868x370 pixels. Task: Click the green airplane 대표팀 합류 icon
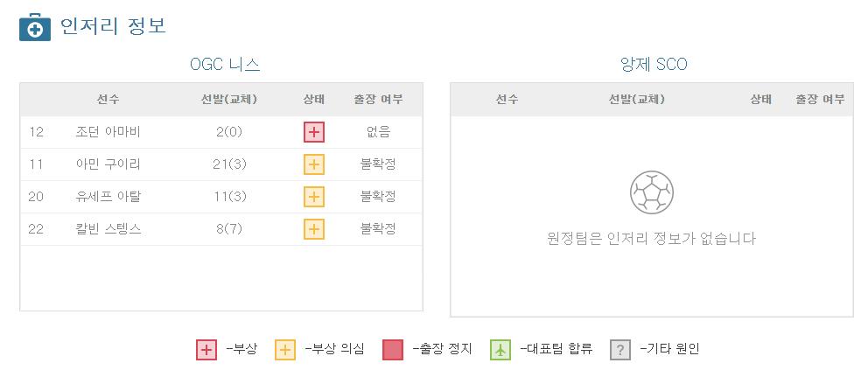pyautogui.click(x=500, y=350)
